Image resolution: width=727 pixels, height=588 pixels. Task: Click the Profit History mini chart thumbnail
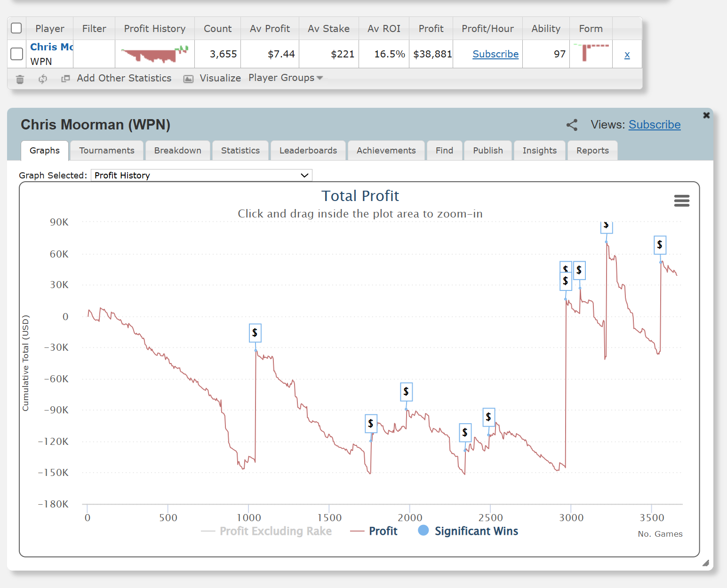[x=155, y=54]
